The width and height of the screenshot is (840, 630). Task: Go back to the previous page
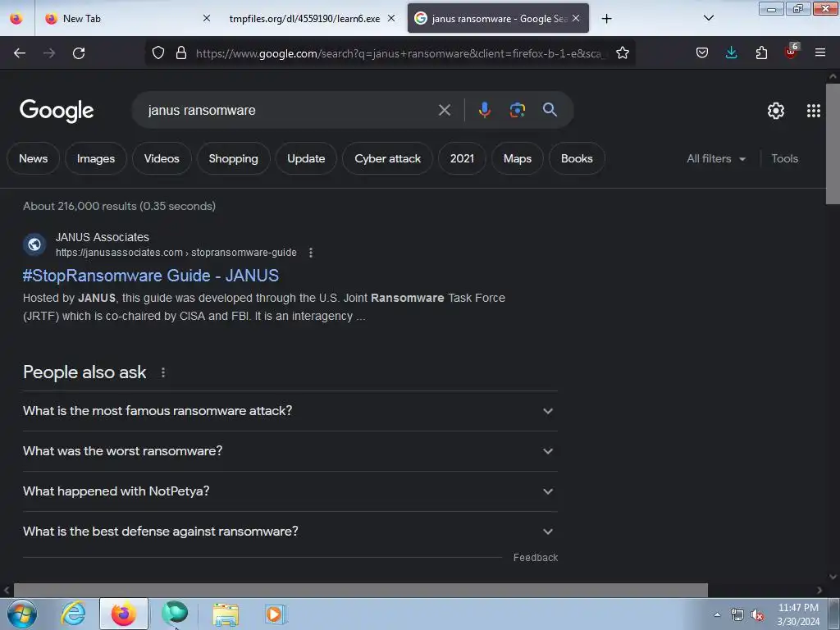[20, 53]
